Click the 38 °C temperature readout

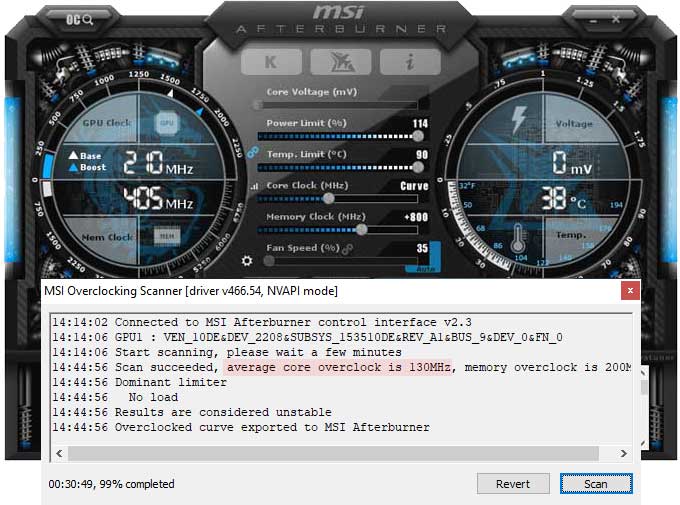564,198
